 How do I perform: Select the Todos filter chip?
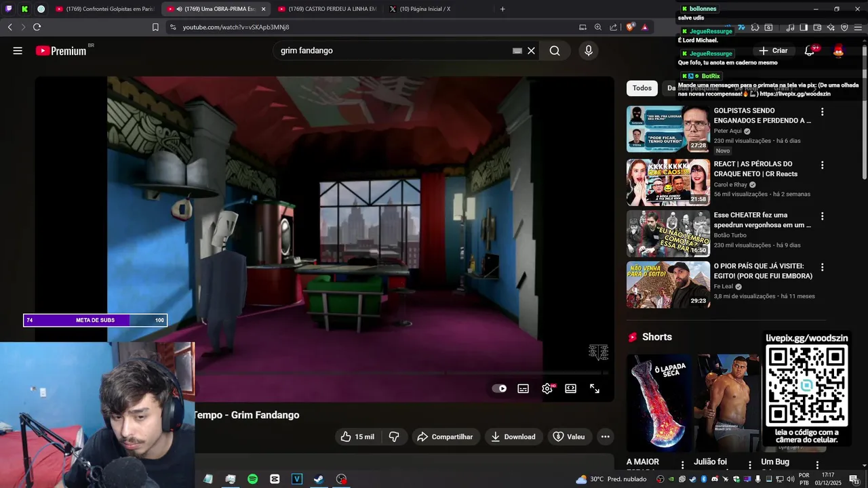point(642,88)
